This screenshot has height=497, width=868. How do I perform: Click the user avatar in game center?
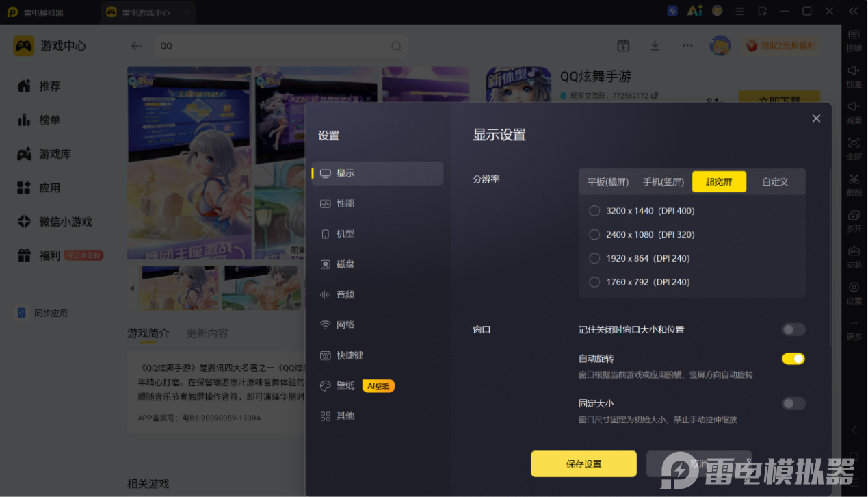click(x=720, y=46)
